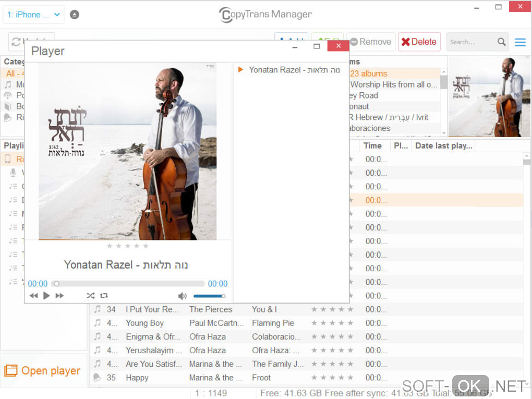Click the Remove button

[x=372, y=42]
